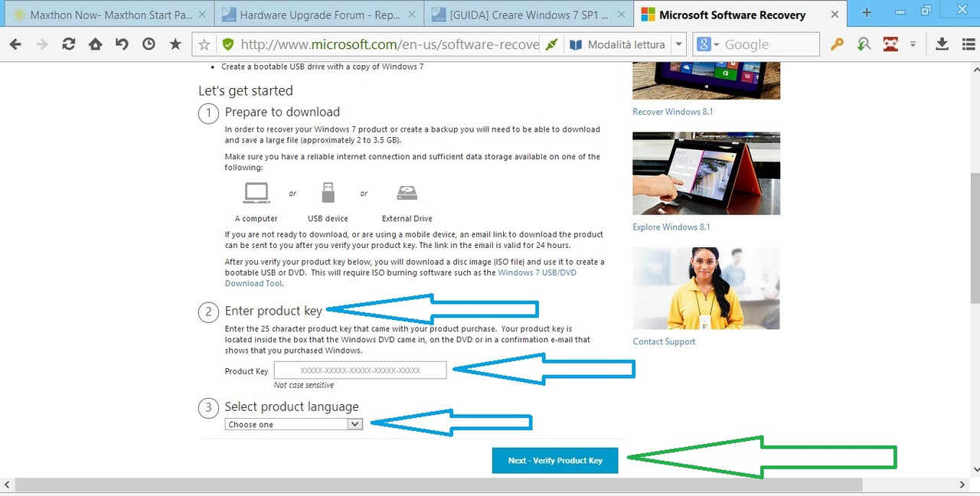Open the downloads icon

(942, 44)
